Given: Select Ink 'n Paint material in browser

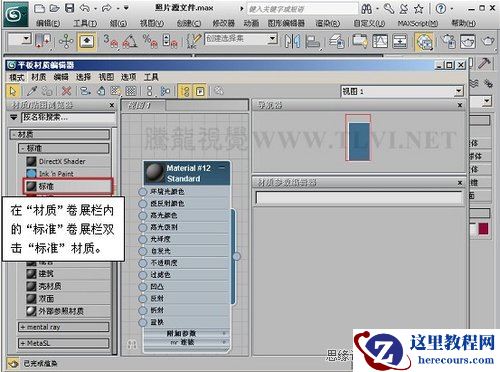Looking at the screenshot, I should click(x=68, y=174).
